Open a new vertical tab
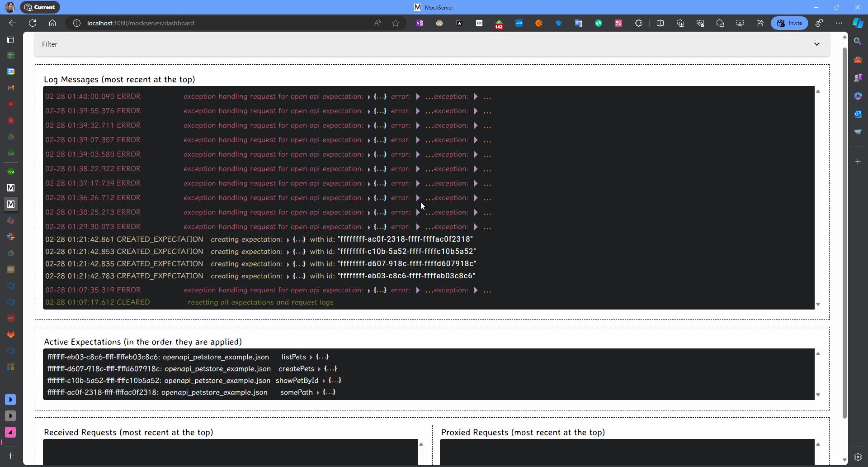This screenshot has width=868, height=467. (11, 456)
